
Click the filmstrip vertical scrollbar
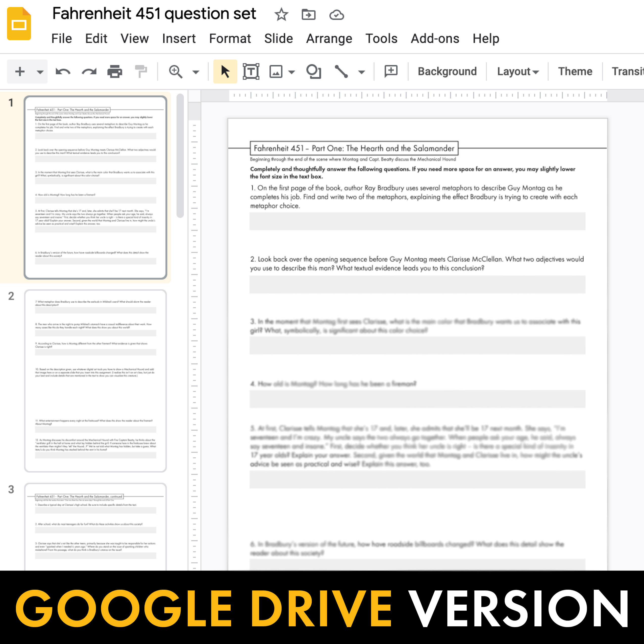click(x=180, y=156)
